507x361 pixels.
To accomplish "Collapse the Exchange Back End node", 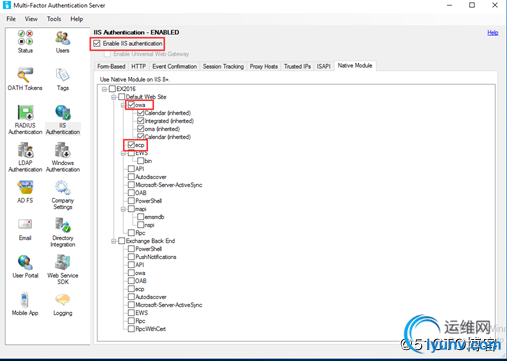I will coord(114,241).
